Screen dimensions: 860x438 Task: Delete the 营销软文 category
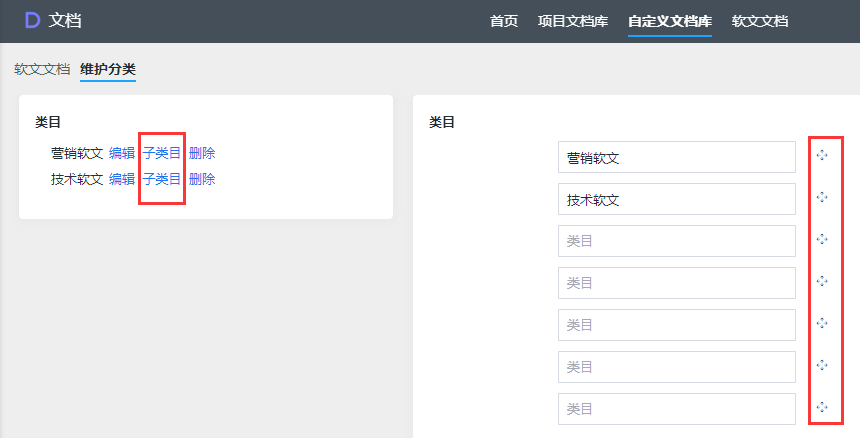point(202,153)
